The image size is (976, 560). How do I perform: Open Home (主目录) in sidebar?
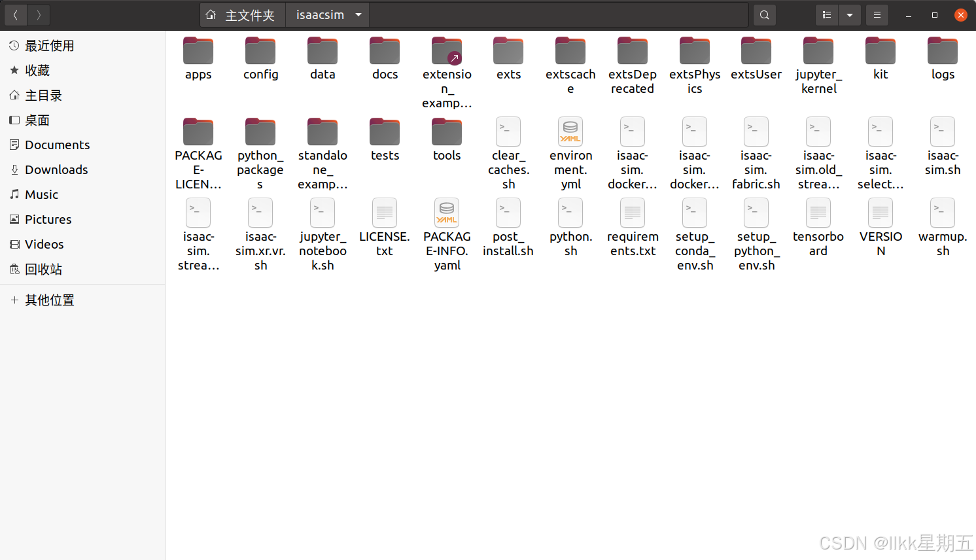(82, 96)
